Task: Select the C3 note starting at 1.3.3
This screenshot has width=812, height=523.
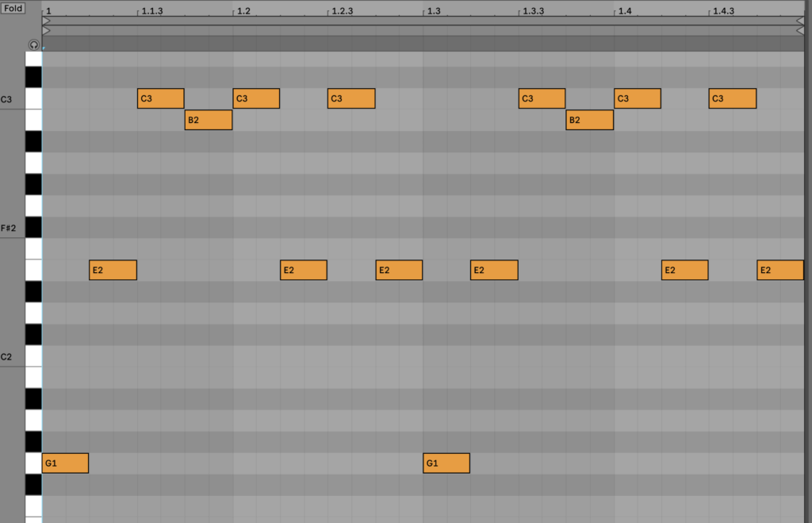Action: (542, 98)
